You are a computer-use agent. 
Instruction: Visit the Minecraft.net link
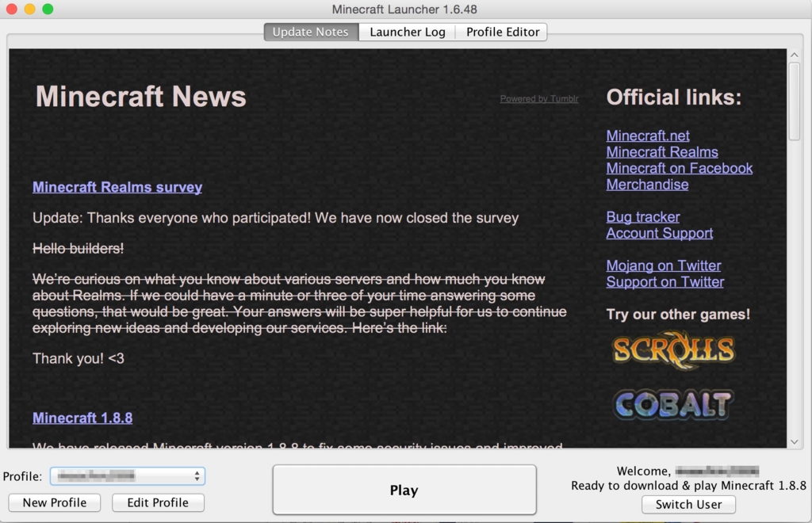(x=647, y=136)
